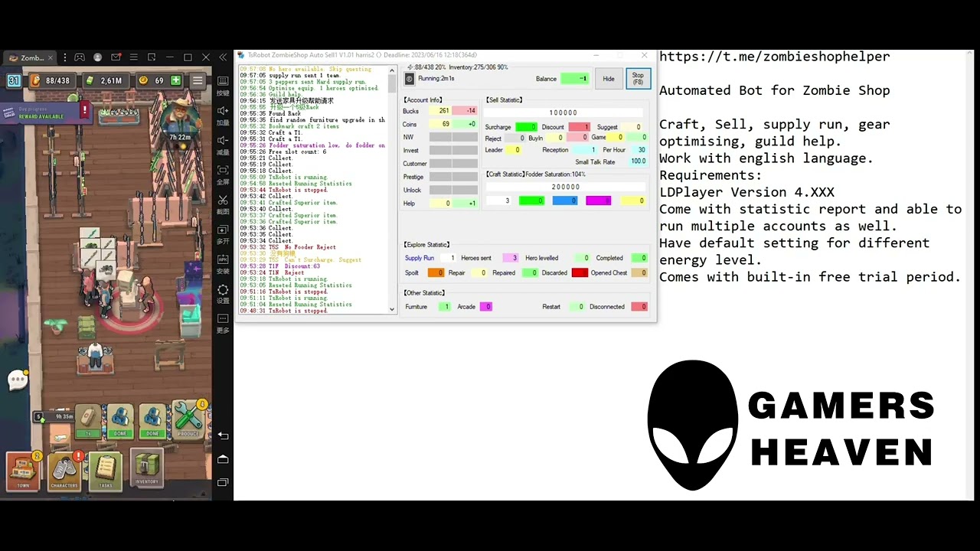Open the in-game hamburger menu
This screenshot has height=551, width=980.
(x=198, y=80)
